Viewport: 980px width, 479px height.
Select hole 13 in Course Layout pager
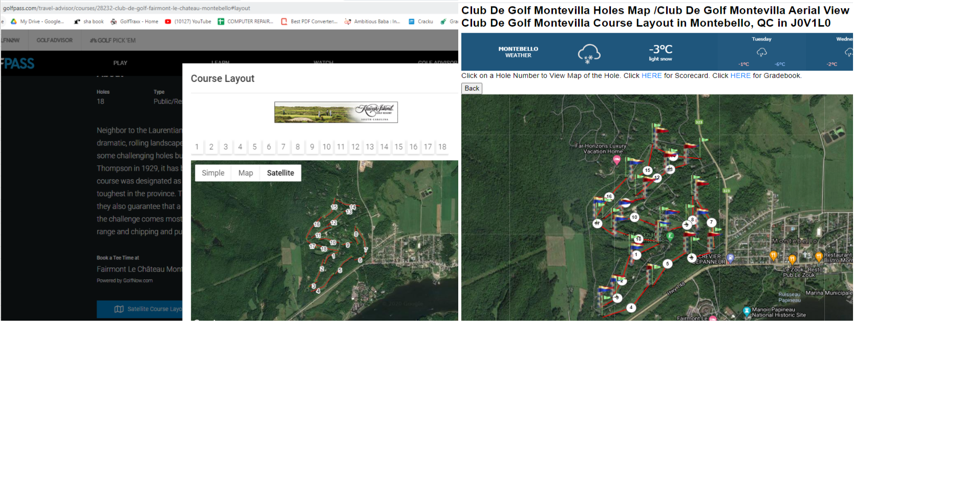click(370, 147)
